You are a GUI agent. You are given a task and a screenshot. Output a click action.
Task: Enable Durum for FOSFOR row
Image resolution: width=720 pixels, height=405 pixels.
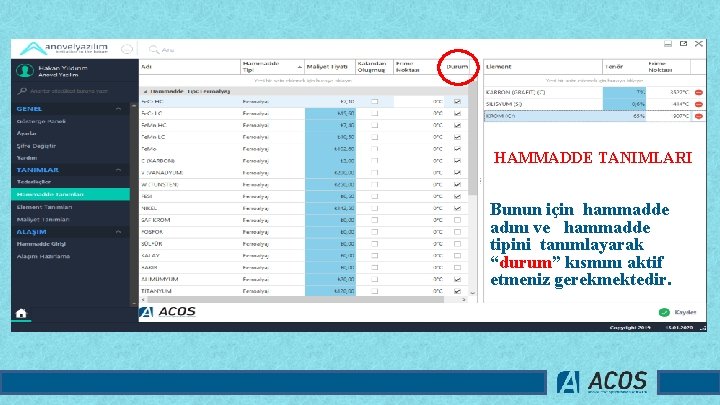pos(457,232)
